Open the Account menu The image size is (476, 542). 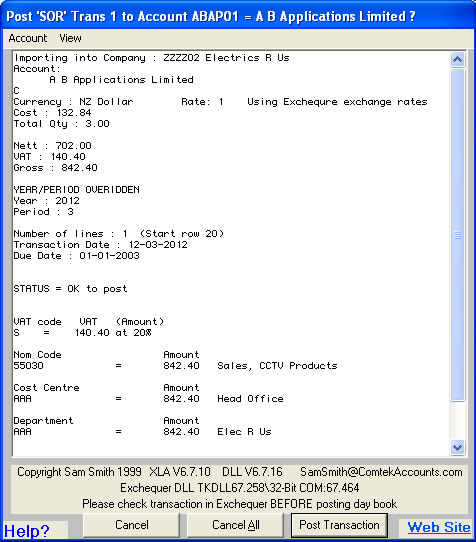coord(28,38)
